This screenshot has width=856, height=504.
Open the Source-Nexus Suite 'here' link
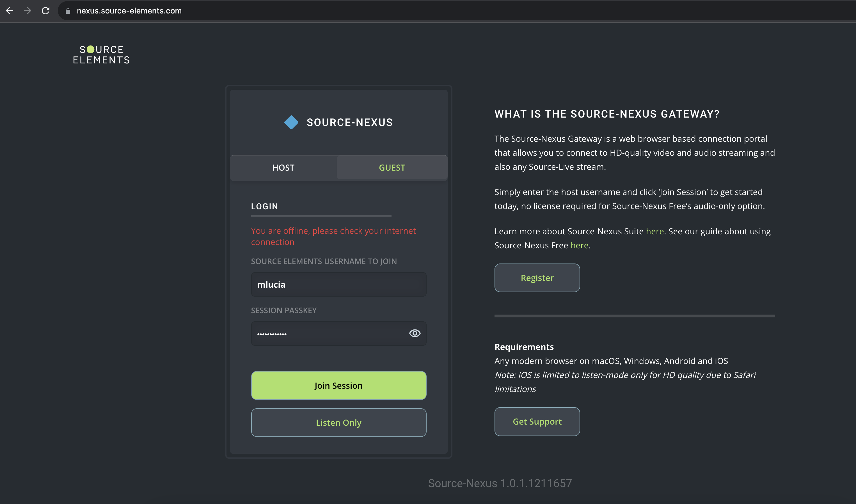point(654,231)
